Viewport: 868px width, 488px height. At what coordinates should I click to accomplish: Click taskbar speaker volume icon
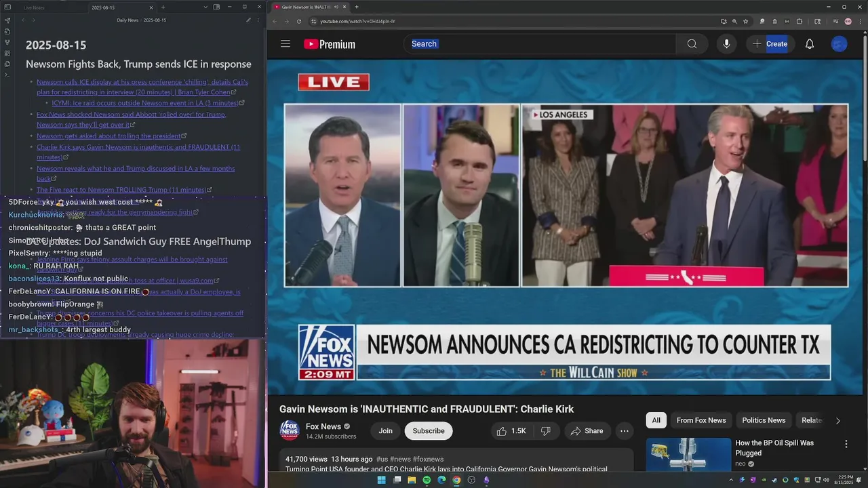click(x=826, y=480)
